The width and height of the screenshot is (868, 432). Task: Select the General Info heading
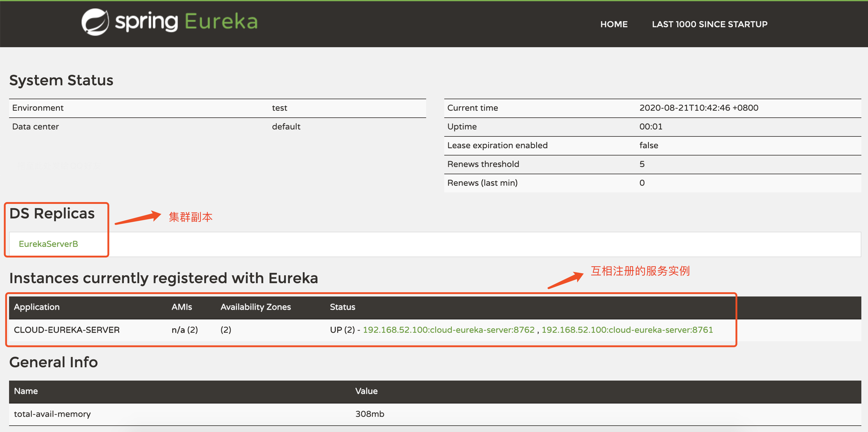pos(53,362)
